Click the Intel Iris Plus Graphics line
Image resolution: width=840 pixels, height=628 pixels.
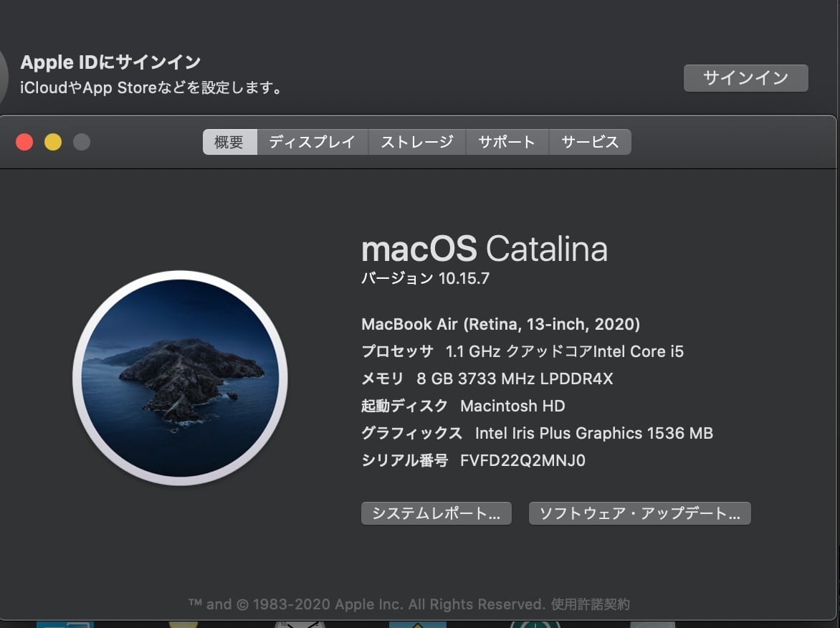593,433
